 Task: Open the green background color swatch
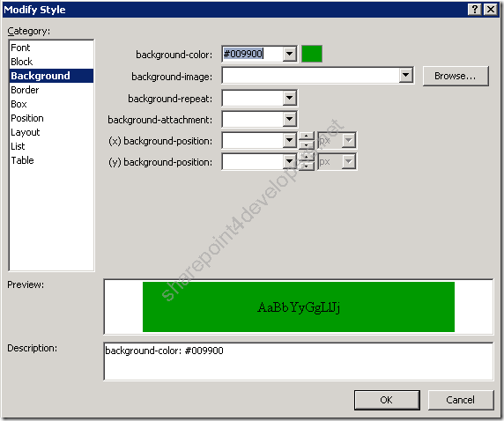pos(312,54)
